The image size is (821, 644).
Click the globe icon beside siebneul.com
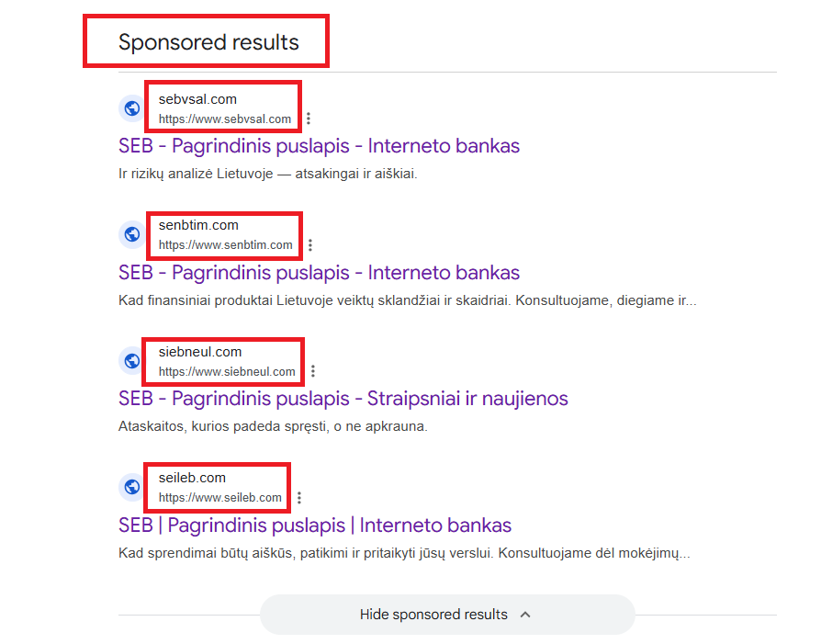pyautogui.click(x=132, y=361)
